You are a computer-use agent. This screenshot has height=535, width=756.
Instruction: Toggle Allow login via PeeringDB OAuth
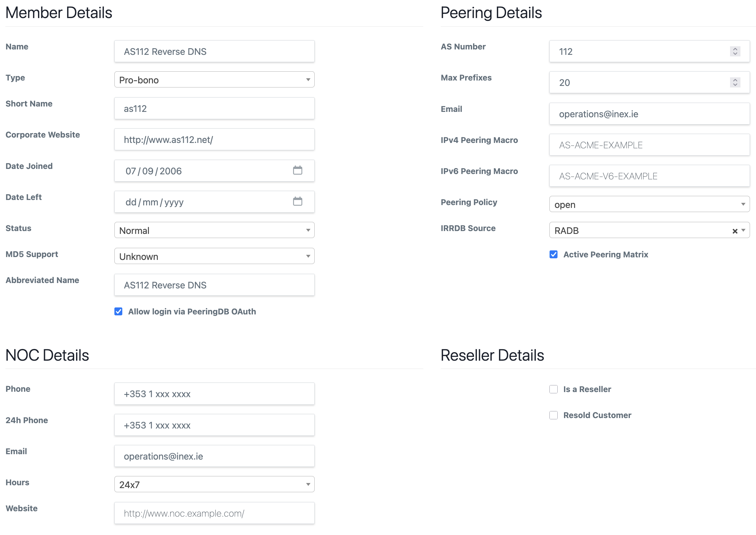(x=118, y=311)
